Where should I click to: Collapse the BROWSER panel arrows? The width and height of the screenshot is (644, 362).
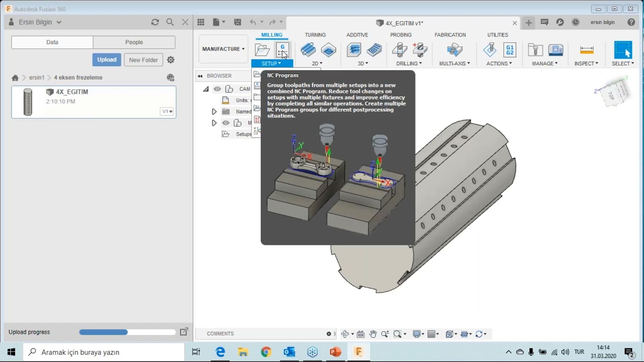coord(200,76)
